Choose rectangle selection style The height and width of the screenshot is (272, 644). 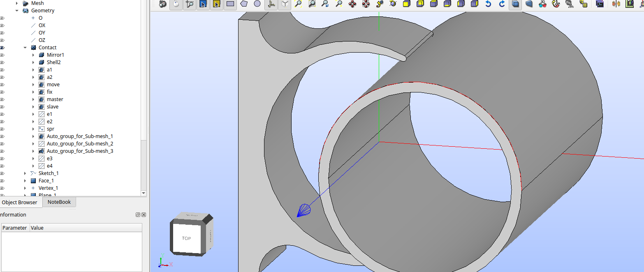230,4
